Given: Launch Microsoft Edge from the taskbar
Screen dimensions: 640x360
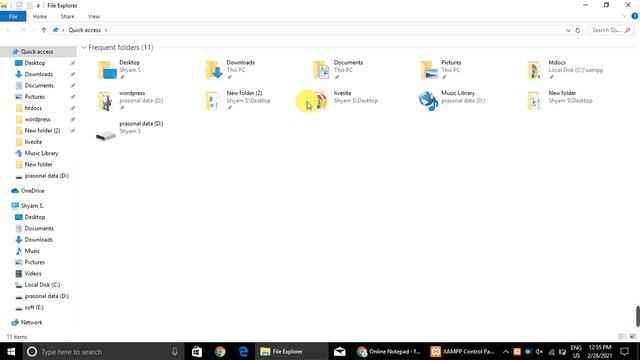Looking at the screenshot, I should [243, 351].
